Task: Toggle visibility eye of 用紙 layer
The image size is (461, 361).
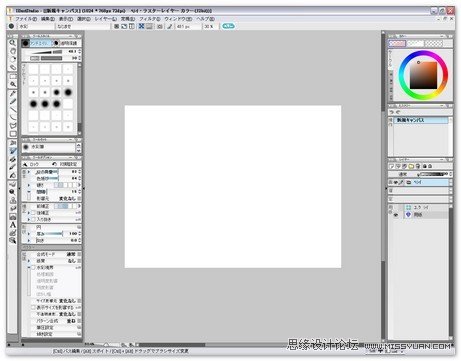Action: pos(396,215)
